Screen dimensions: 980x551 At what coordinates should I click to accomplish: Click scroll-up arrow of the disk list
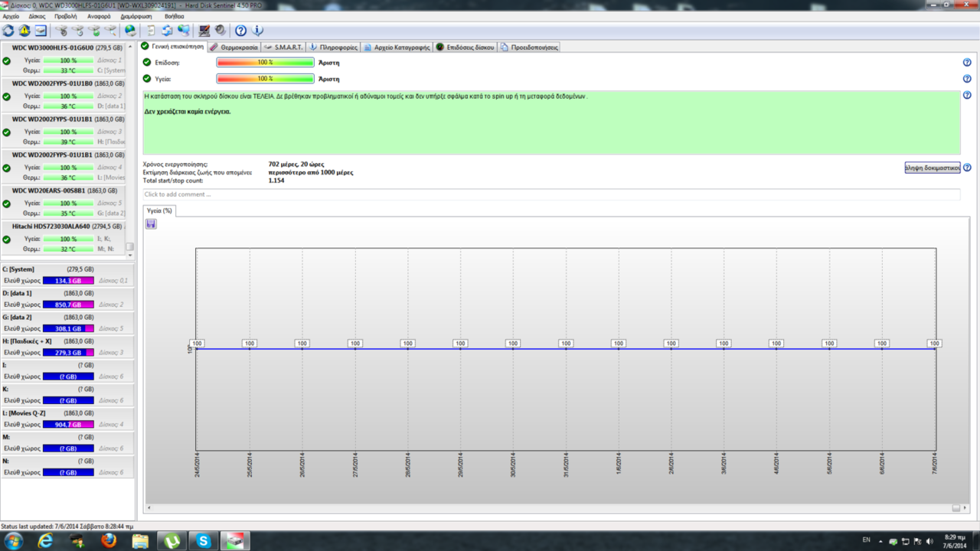(x=130, y=47)
